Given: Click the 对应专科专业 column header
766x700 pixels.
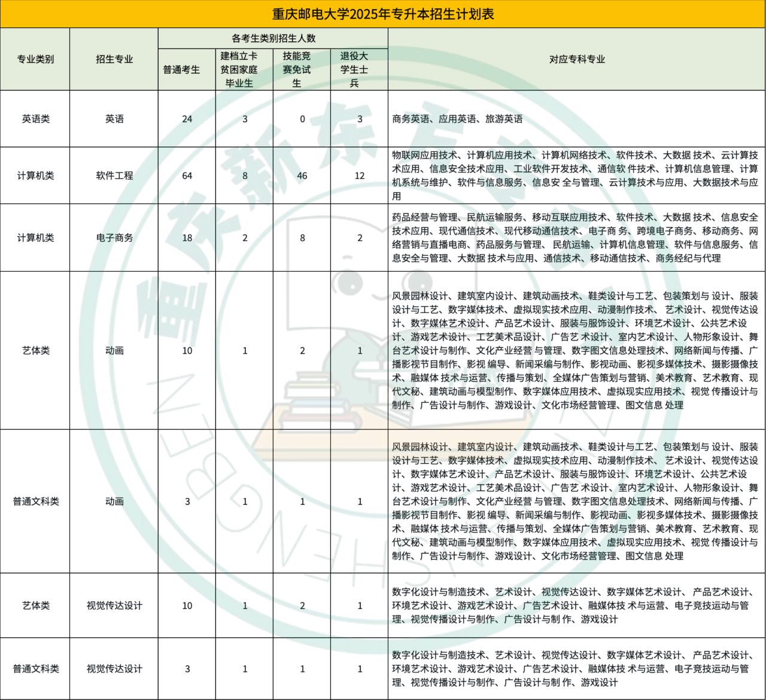Looking at the screenshot, I should click(x=577, y=59).
